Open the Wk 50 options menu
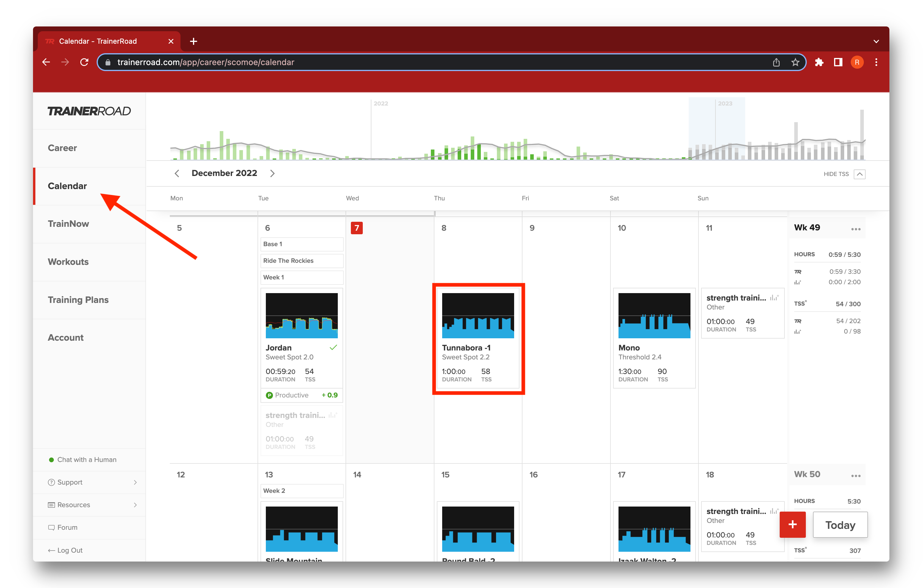This screenshot has height=588, width=923. click(855, 476)
